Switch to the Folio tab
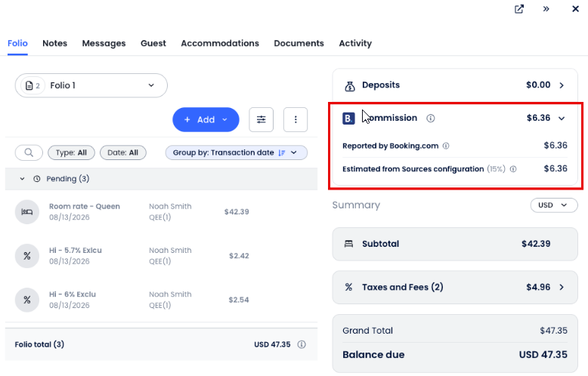Image resolution: width=588 pixels, height=376 pixels. pos(17,44)
